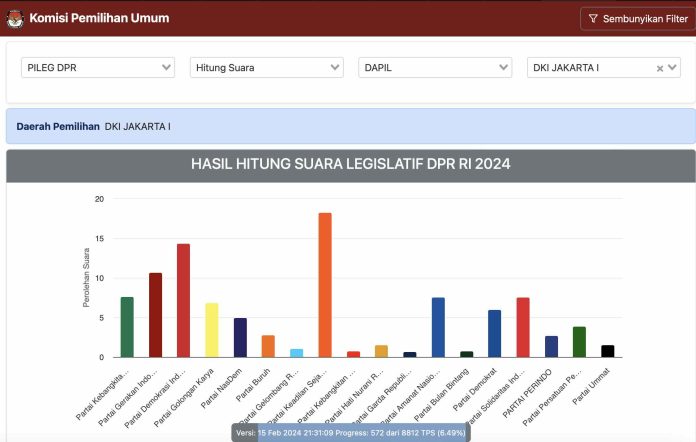The width and height of the screenshot is (696, 442).
Task: Click the Partai Golongan Karya axis label
Action: (184, 397)
